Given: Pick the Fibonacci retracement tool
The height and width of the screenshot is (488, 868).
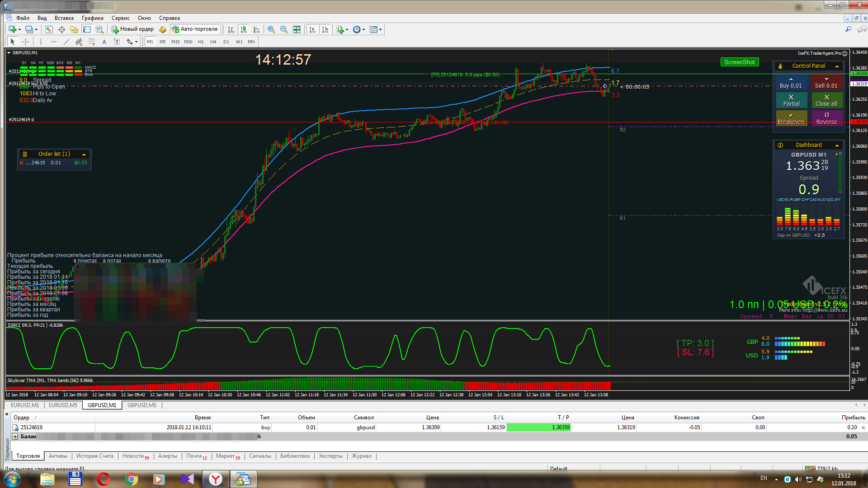Looking at the screenshot, I should tap(92, 42).
